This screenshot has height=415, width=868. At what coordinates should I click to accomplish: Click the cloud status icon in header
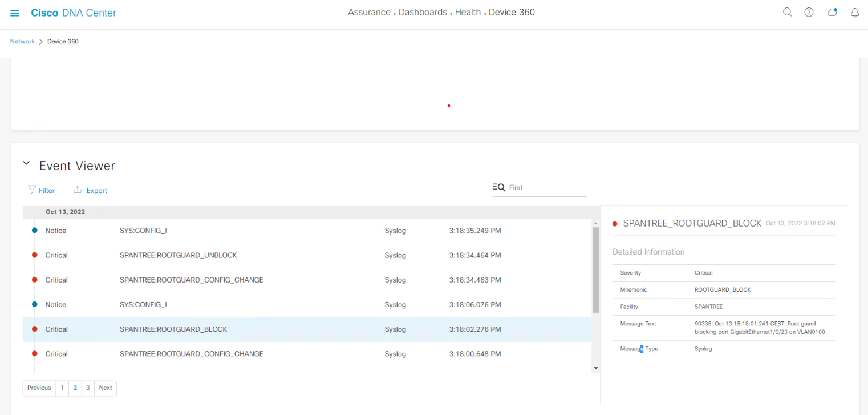[x=832, y=12]
